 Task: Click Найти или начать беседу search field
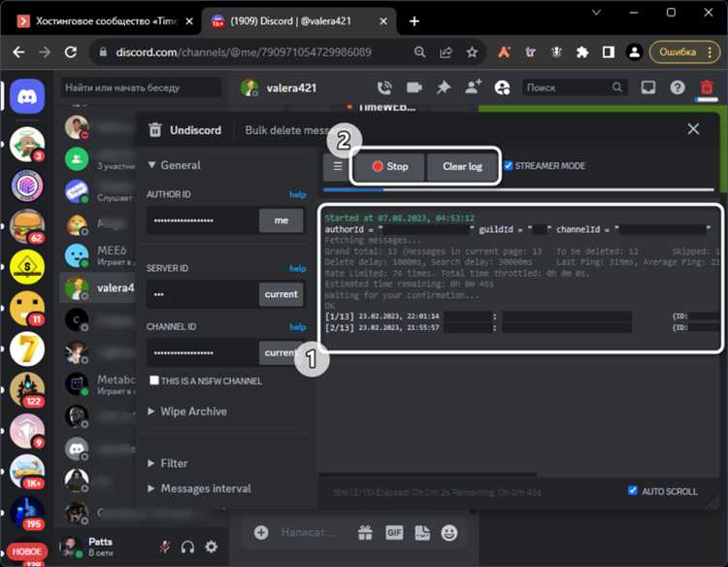point(141,87)
